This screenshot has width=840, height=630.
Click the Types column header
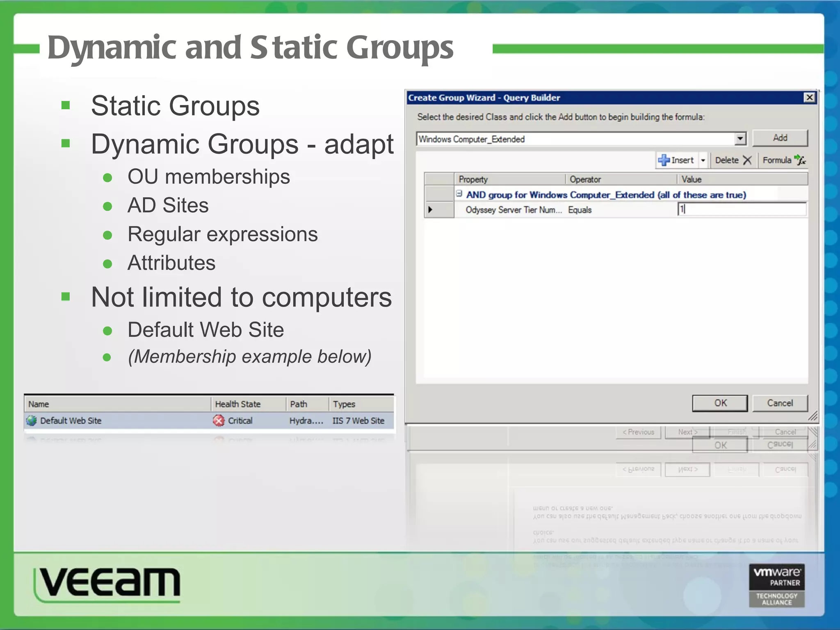click(x=361, y=404)
